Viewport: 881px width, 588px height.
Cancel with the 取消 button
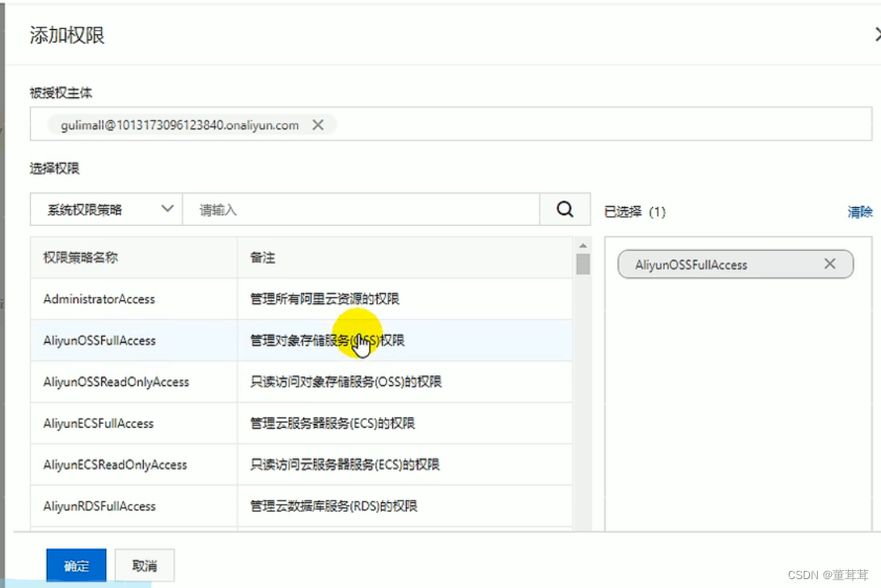tap(144, 565)
